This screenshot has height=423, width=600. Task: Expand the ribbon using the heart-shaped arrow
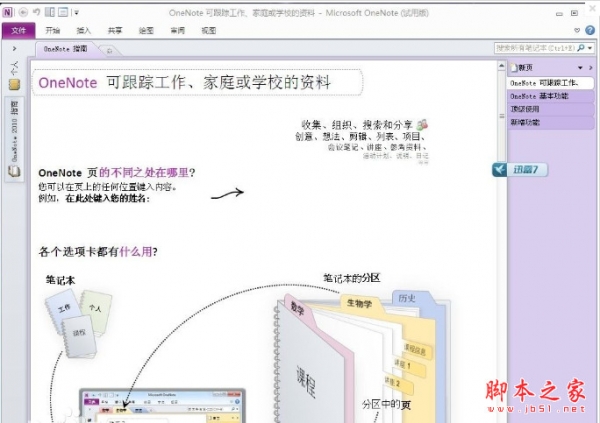pos(577,30)
